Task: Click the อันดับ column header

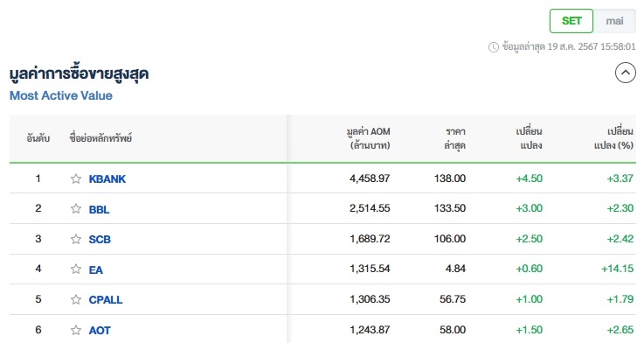Action: (38, 138)
